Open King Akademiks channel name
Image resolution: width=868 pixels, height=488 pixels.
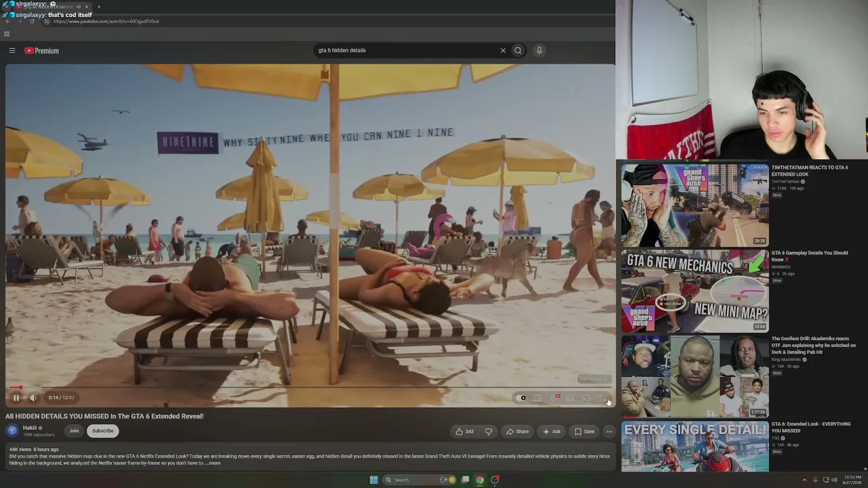click(787, 359)
